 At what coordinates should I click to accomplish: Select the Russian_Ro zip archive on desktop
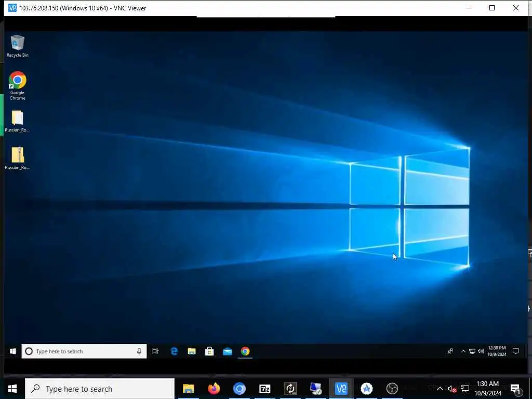[x=17, y=158]
